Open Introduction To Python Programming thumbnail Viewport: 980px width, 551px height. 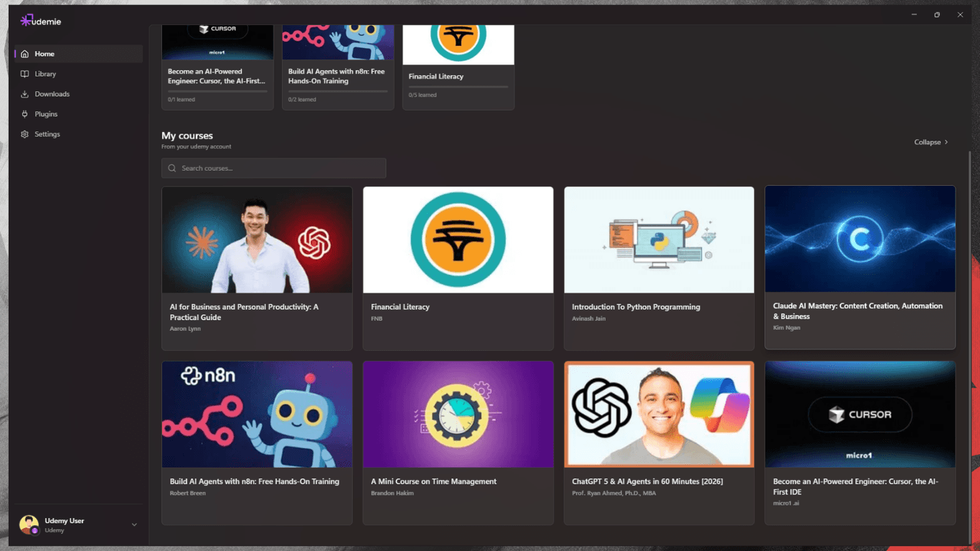pyautogui.click(x=659, y=240)
